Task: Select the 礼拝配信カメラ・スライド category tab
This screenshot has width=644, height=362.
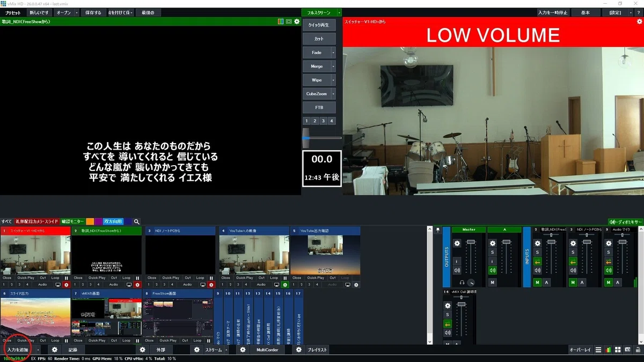Action: 36,221
